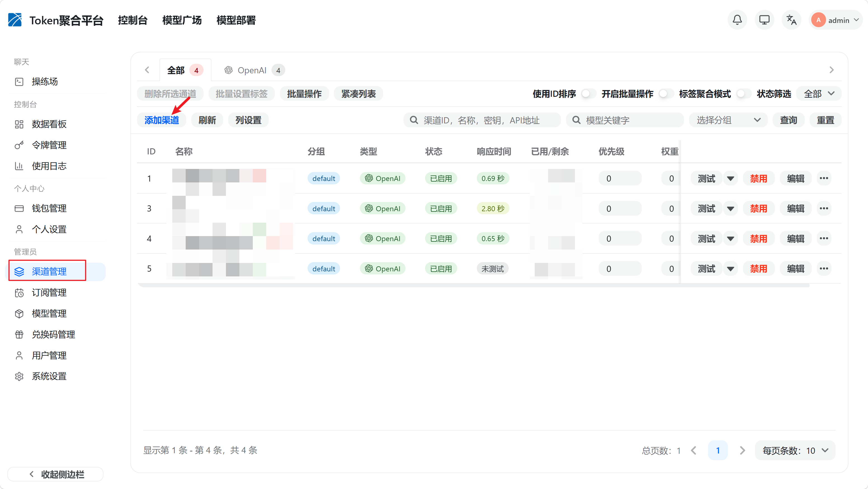Click priority field of channel 1

pos(620,178)
